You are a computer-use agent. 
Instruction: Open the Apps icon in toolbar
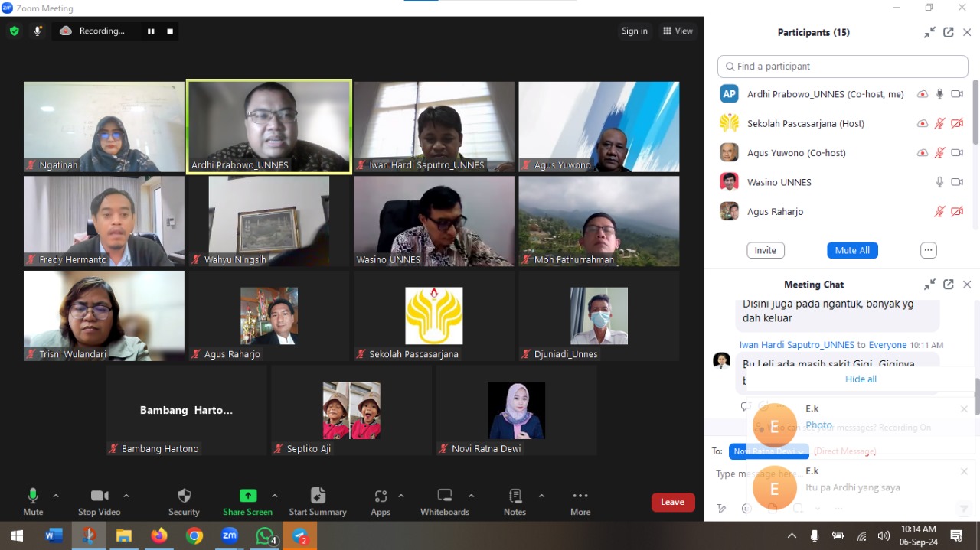(381, 496)
